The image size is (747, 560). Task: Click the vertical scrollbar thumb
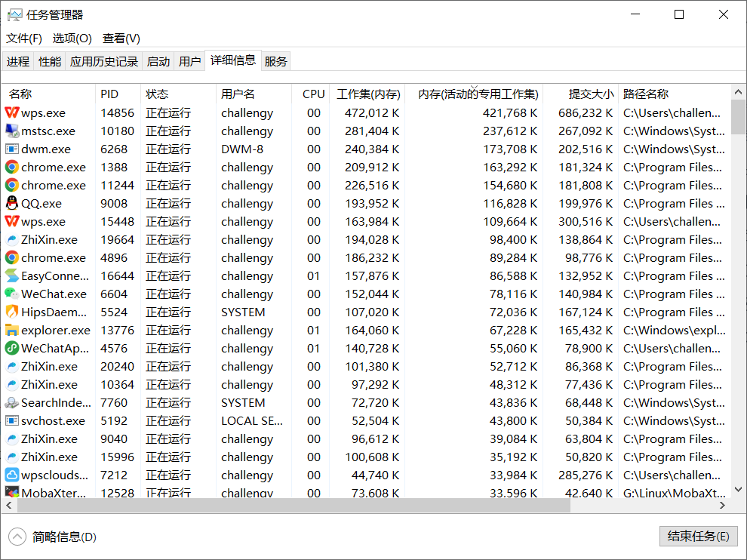pos(738,117)
